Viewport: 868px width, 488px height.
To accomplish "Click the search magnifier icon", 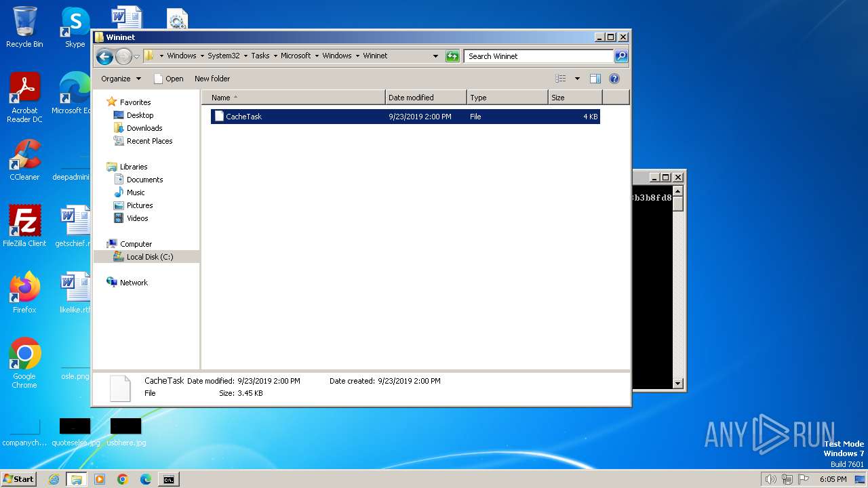I will [x=620, y=56].
